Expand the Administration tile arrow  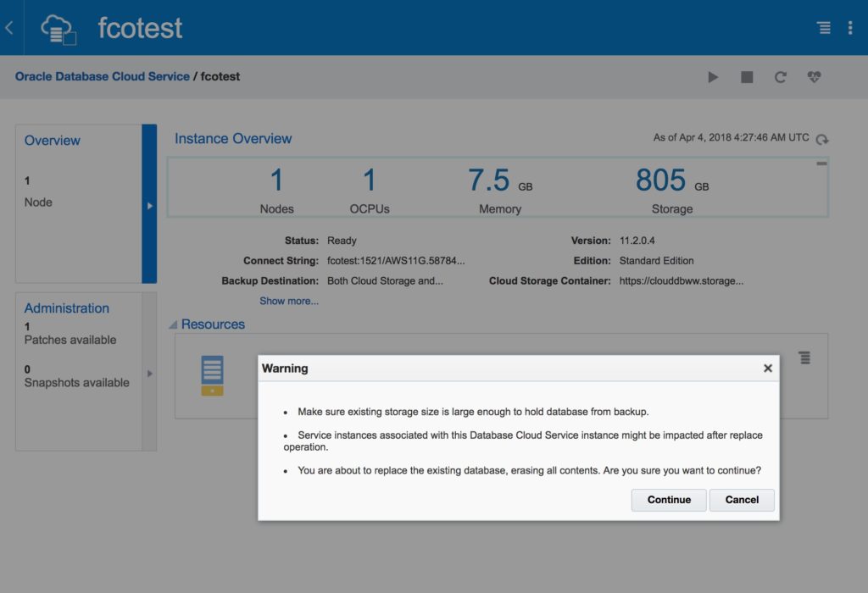tap(149, 372)
